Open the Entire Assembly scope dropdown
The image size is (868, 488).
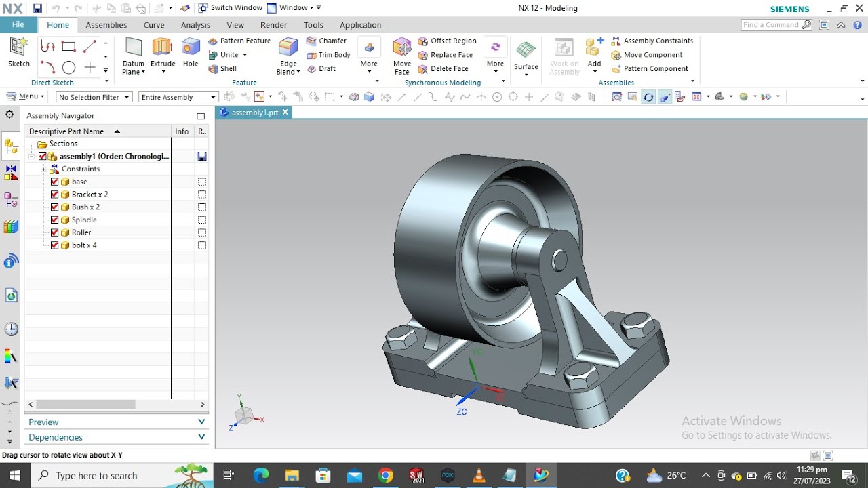point(178,97)
